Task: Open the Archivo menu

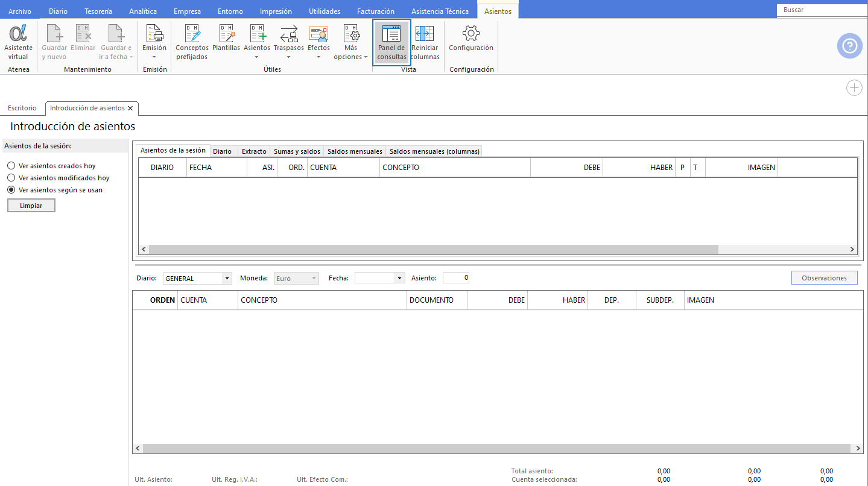Action: click(20, 11)
